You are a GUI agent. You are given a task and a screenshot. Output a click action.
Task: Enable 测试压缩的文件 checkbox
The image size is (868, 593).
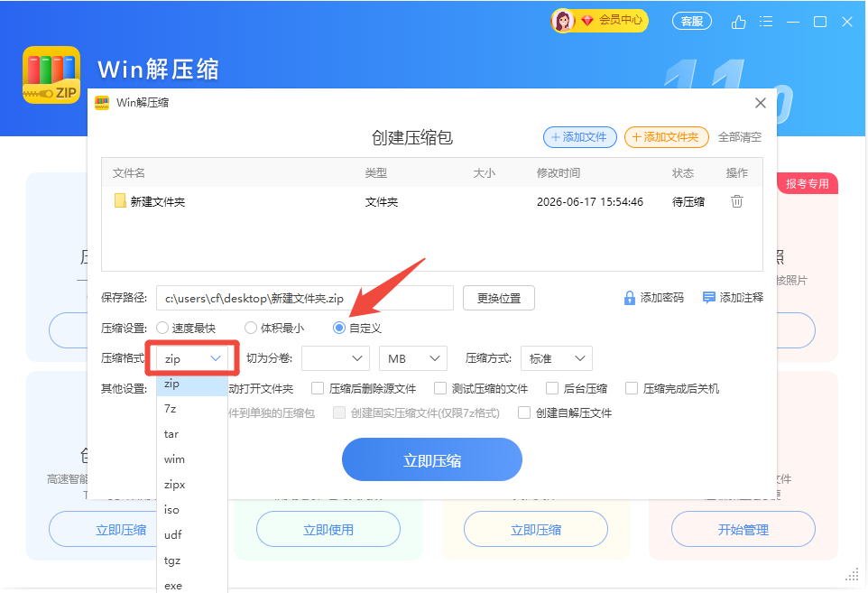point(440,388)
